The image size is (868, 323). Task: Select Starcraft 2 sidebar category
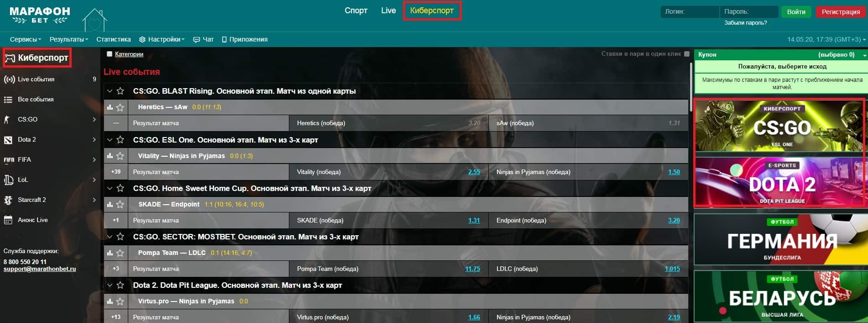pos(50,200)
